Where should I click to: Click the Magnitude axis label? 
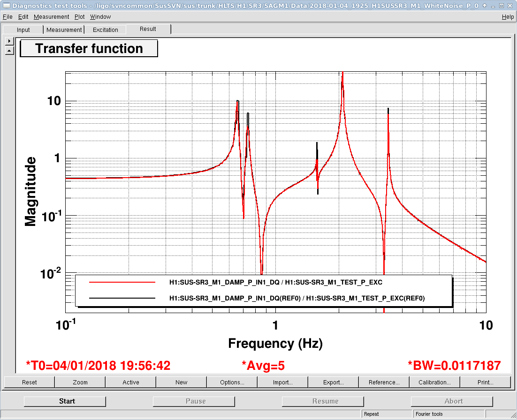30,192
